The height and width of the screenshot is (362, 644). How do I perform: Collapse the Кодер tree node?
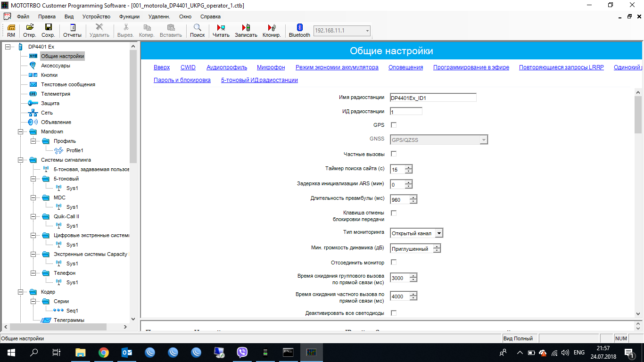pos(20,292)
